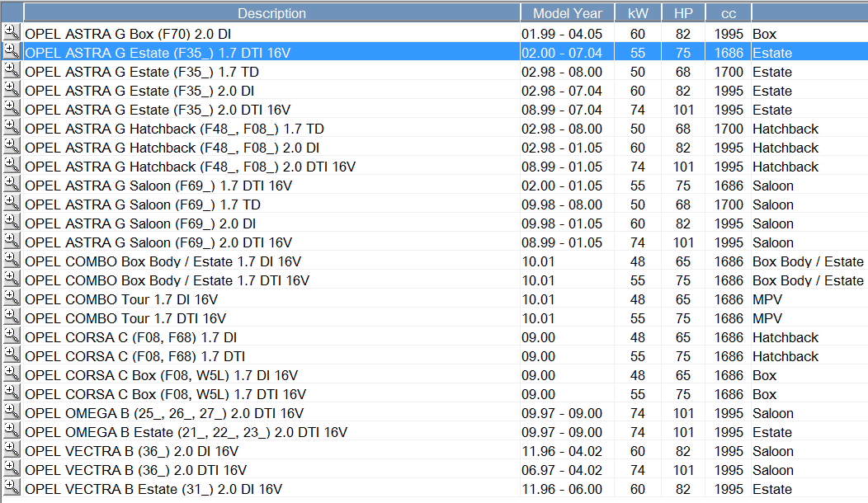Screen dimensions: 868x503
Task: Select OPEL COMBO Box Body / Estate 1.7 DI 16V
Action: (163, 261)
